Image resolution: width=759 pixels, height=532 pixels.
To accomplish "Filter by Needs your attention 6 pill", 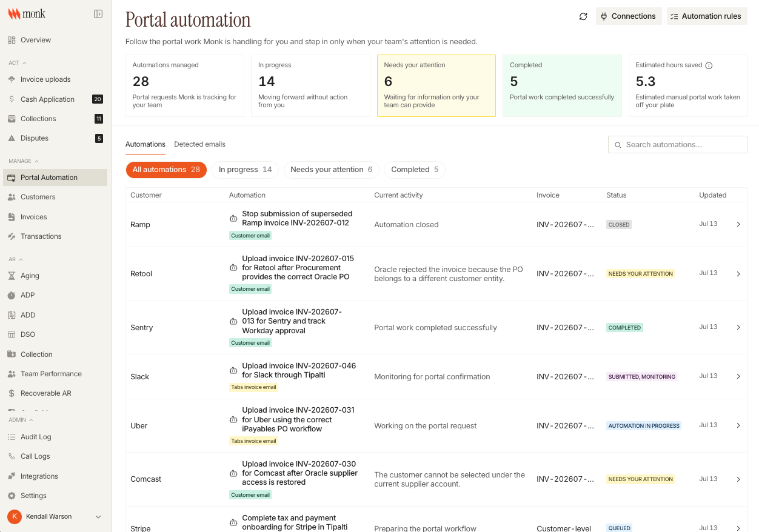I will tap(332, 170).
